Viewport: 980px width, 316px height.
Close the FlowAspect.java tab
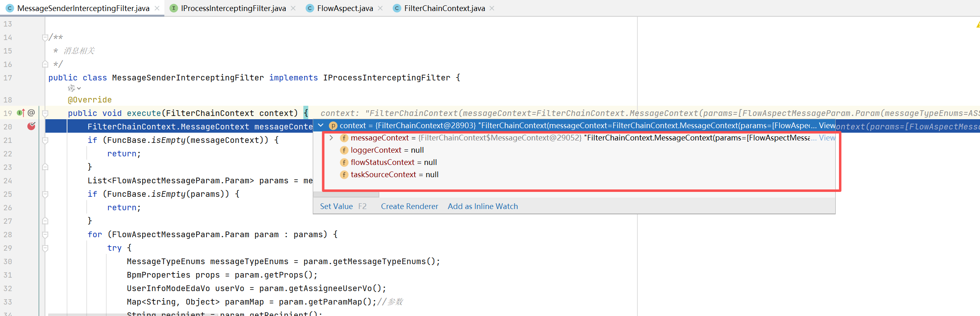point(380,8)
